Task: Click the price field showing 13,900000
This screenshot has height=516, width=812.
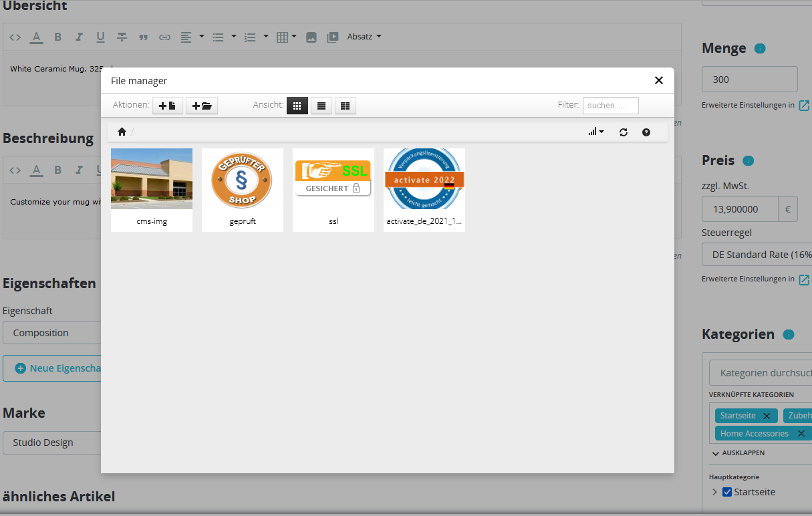Action: [x=740, y=209]
